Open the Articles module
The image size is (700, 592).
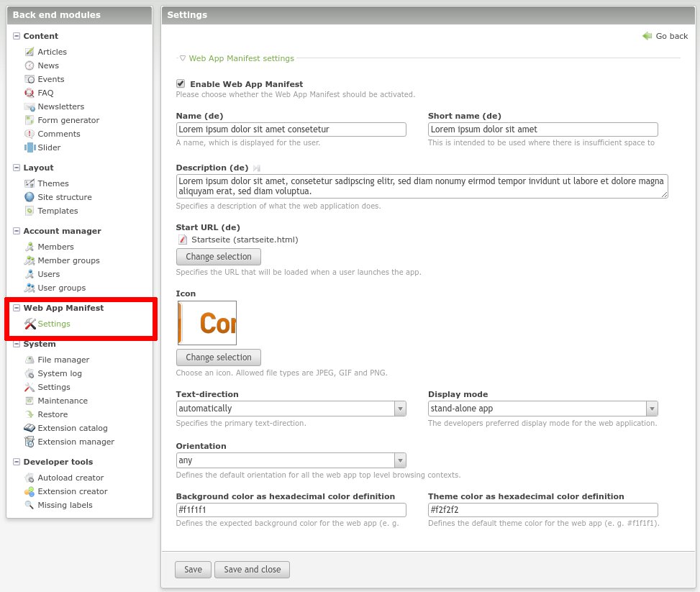click(53, 52)
